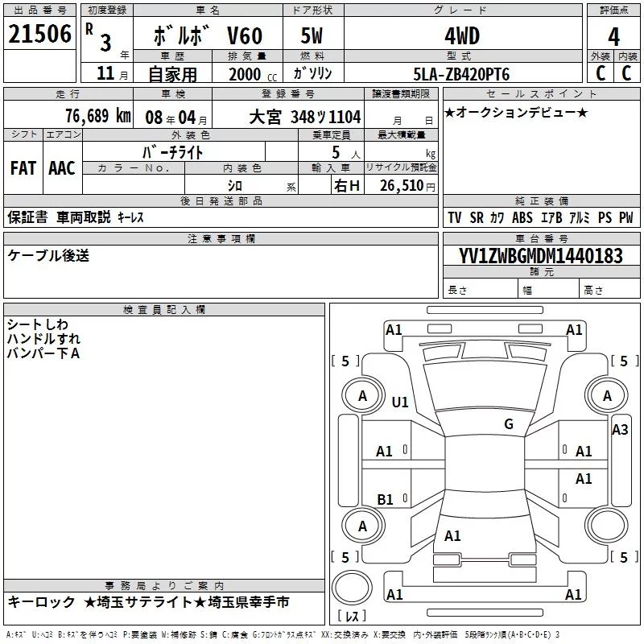The image size is (644, 644).
Task: Click カワ in the equipment list
Action: 497,217
